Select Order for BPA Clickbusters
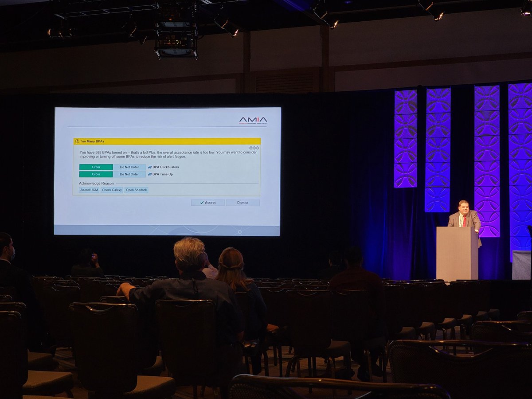Image resolution: width=532 pixels, height=399 pixels. tap(96, 167)
